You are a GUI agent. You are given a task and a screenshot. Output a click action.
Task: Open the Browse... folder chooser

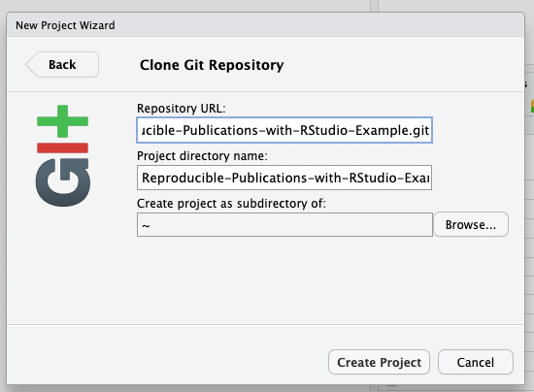471,224
